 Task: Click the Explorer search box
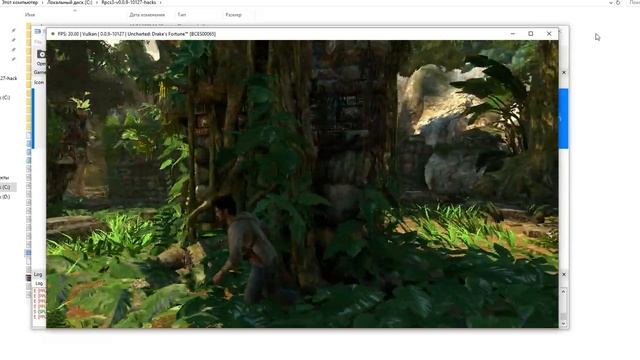pyautogui.click(x=634, y=2)
